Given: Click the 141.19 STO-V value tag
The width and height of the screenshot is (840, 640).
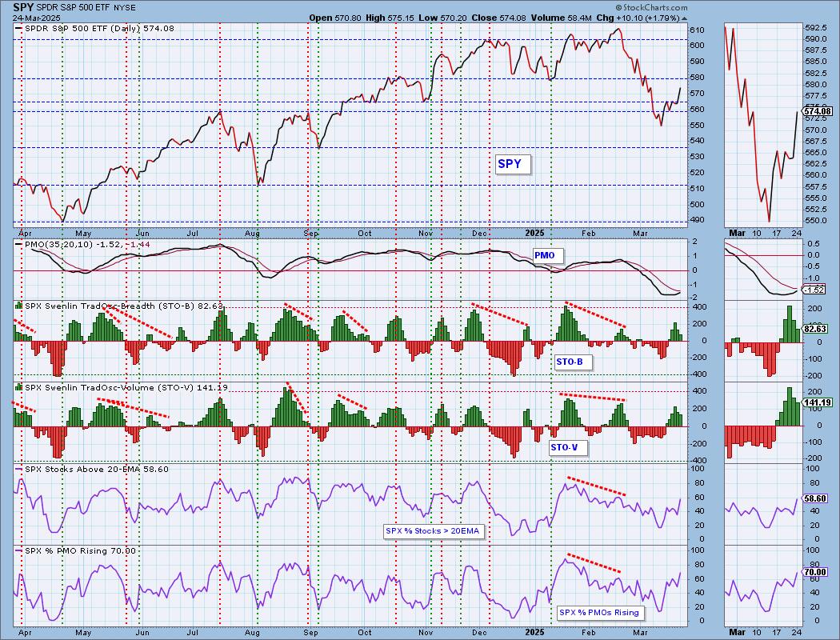Looking at the screenshot, I should click(817, 402).
